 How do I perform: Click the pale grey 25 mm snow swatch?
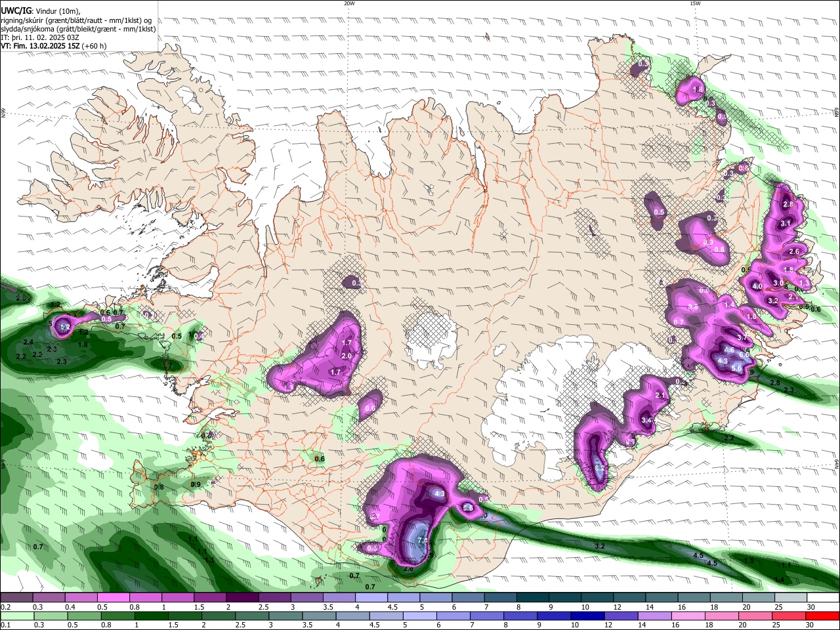click(791, 597)
